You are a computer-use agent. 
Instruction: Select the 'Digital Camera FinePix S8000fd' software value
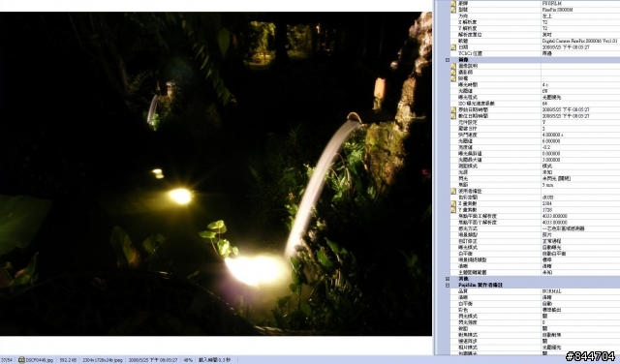[579, 41]
